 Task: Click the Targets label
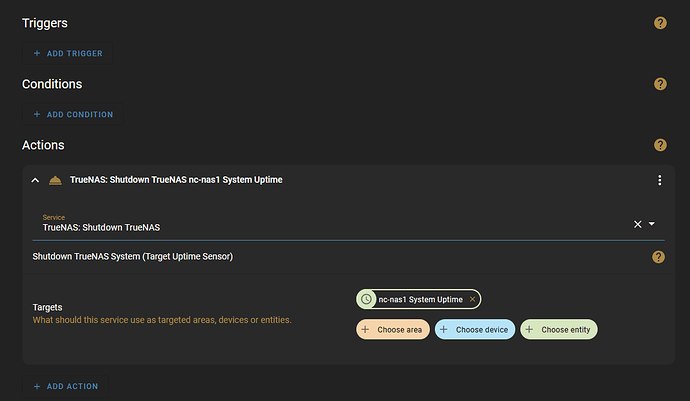click(x=47, y=307)
